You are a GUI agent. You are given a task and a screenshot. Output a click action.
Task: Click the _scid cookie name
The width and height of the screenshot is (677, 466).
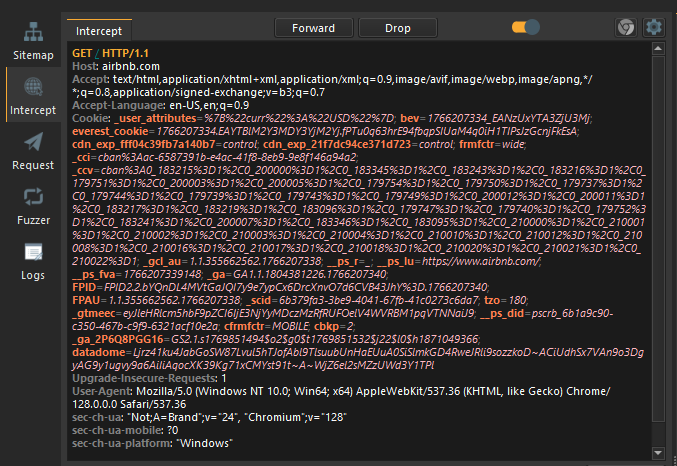pos(259,300)
